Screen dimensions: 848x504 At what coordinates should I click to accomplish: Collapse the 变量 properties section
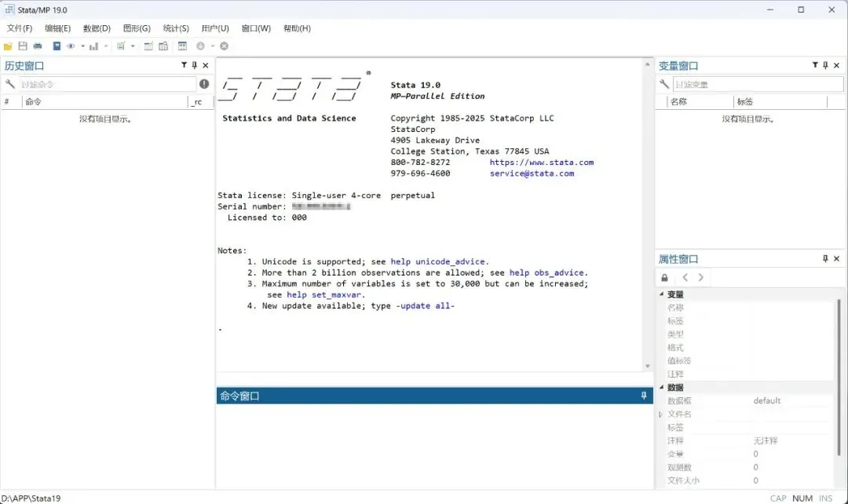[661, 294]
